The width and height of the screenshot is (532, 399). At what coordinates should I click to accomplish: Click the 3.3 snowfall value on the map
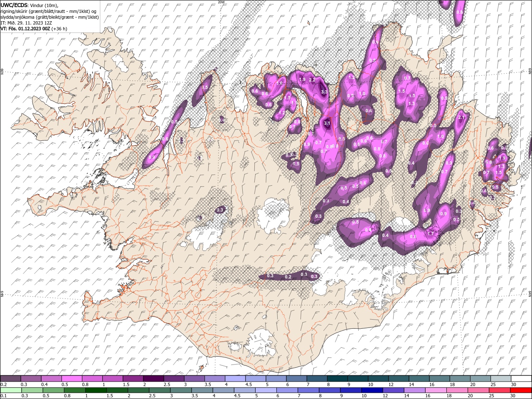(x=325, y=92)
